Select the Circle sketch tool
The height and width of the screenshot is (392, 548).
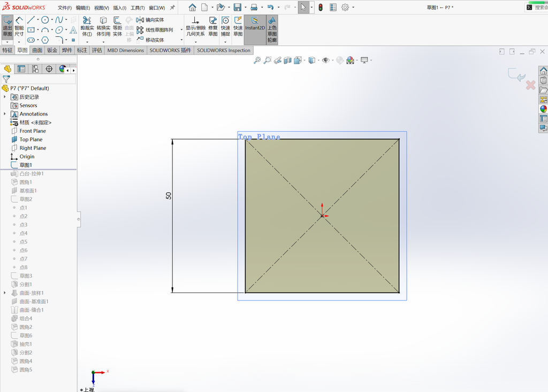click(x=45, y=20)
